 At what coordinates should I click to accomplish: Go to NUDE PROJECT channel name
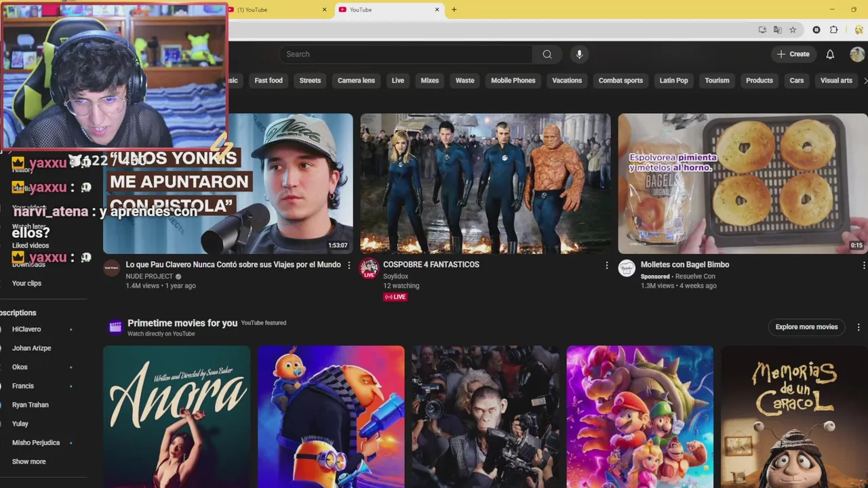149,277
